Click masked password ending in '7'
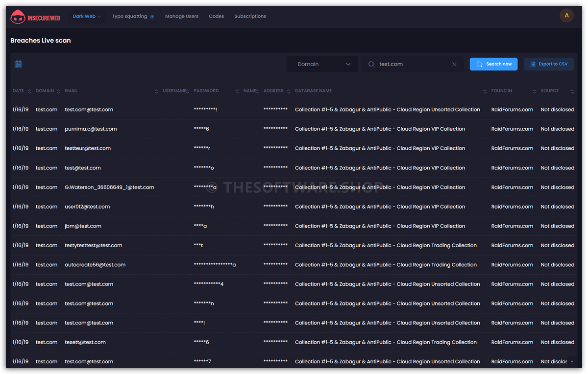 pos(202,362)
